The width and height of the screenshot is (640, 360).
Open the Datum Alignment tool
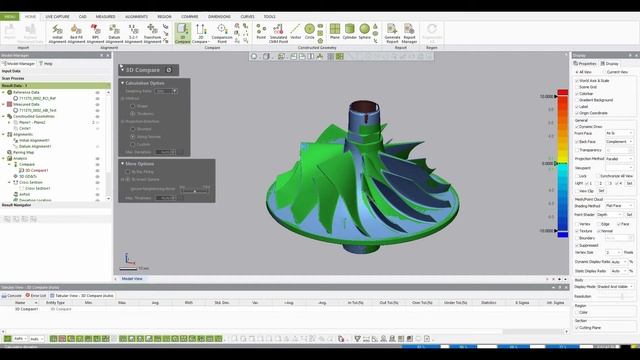pyautogui.click(x=114, y=33)
